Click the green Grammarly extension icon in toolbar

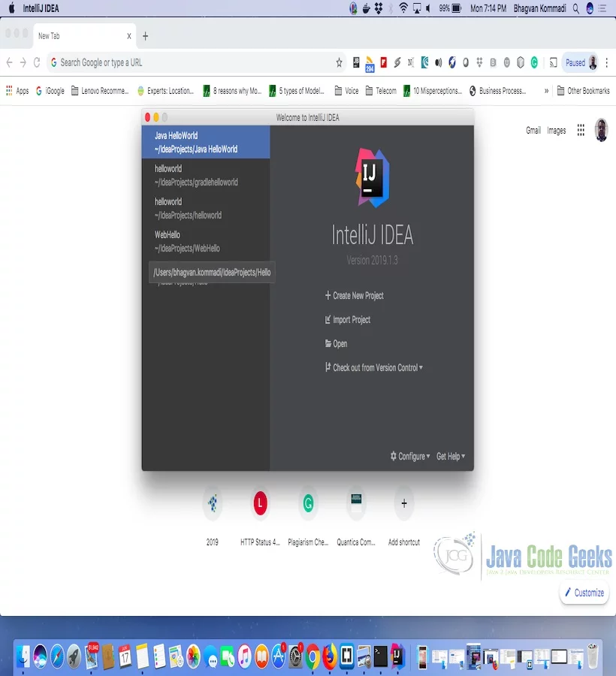pyautogui.click(x=534, y=62)
